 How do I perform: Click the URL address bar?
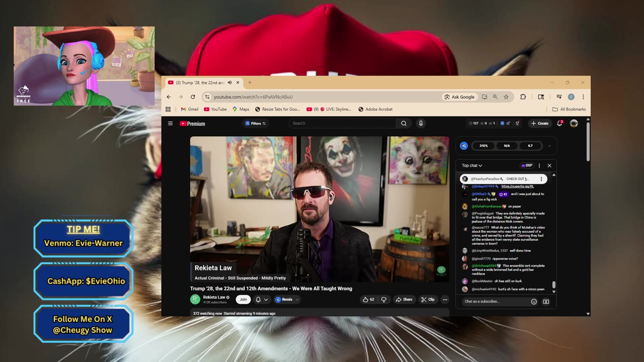tap(322, 97)
